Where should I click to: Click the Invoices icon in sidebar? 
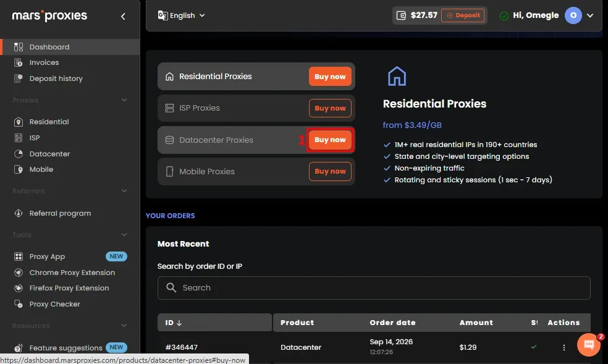[x=18, y=62]
